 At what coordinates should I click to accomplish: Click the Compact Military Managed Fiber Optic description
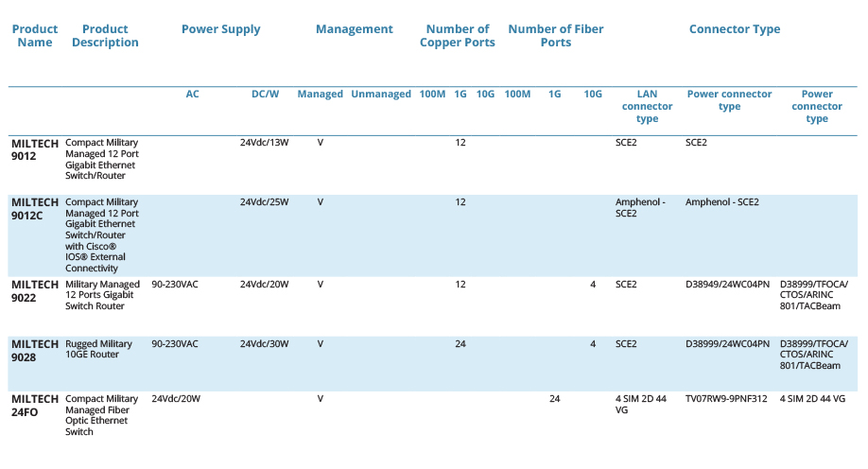[x=101, y=415]
